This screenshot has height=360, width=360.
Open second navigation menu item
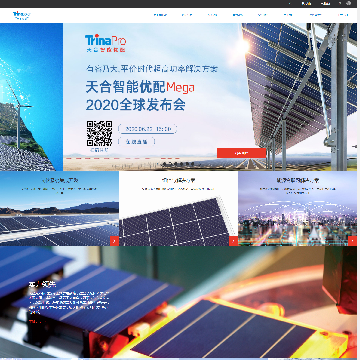coord(187,15)
